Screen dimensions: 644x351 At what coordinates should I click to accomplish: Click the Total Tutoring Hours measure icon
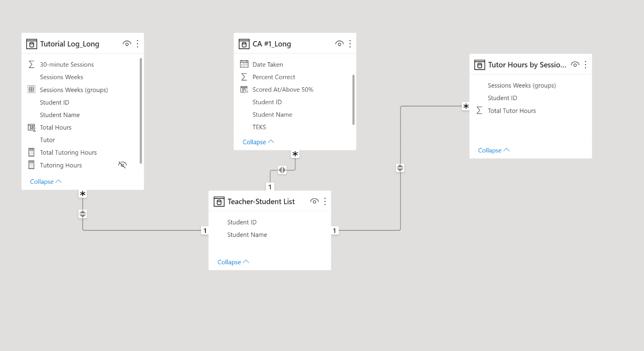31,152
